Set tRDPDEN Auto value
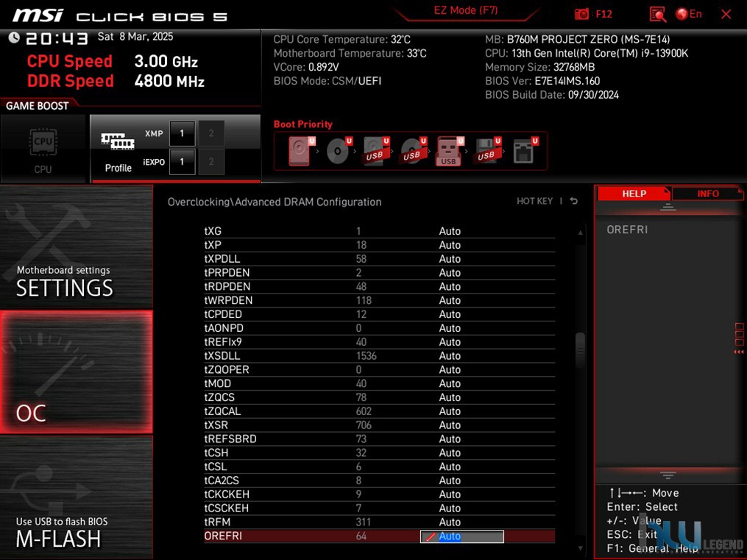 point(450,286)
